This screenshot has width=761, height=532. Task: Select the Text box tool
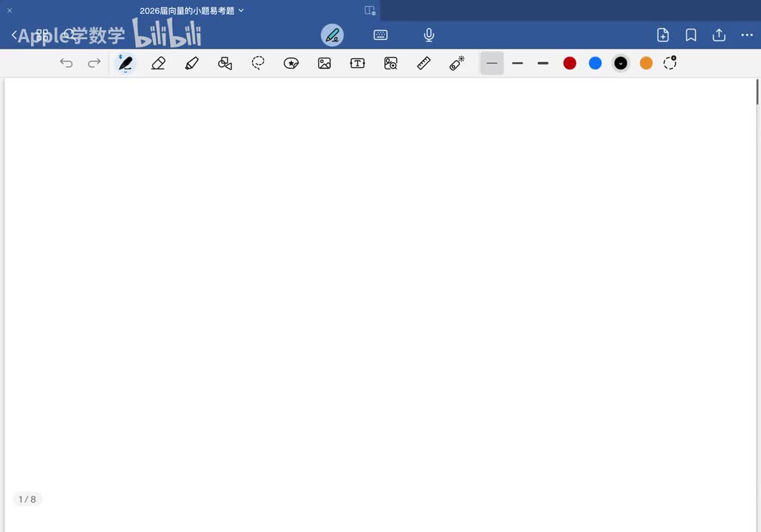pyautogui.click(x=357, y=63)
